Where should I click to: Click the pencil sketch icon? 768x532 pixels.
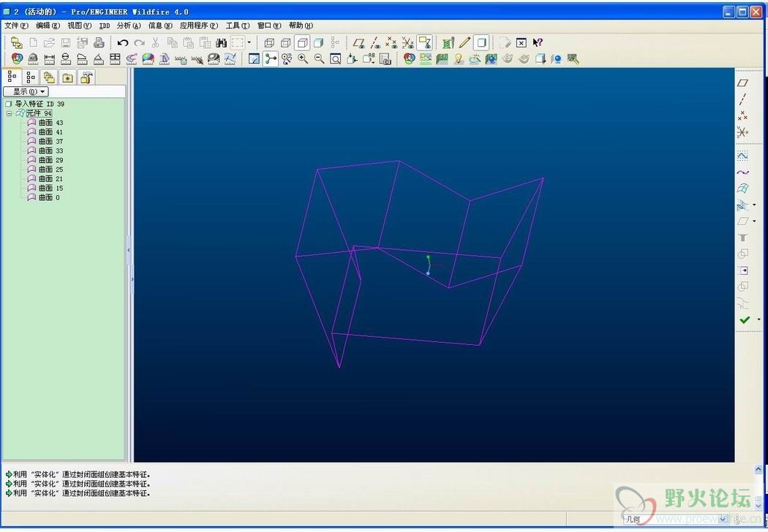coord(464,43)
